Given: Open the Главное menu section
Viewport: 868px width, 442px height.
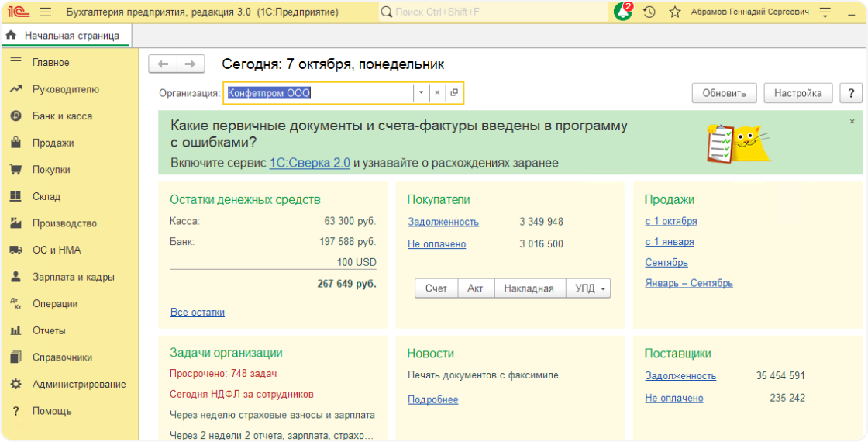Looking at the screenshot, I should click(x=51, y=63).
